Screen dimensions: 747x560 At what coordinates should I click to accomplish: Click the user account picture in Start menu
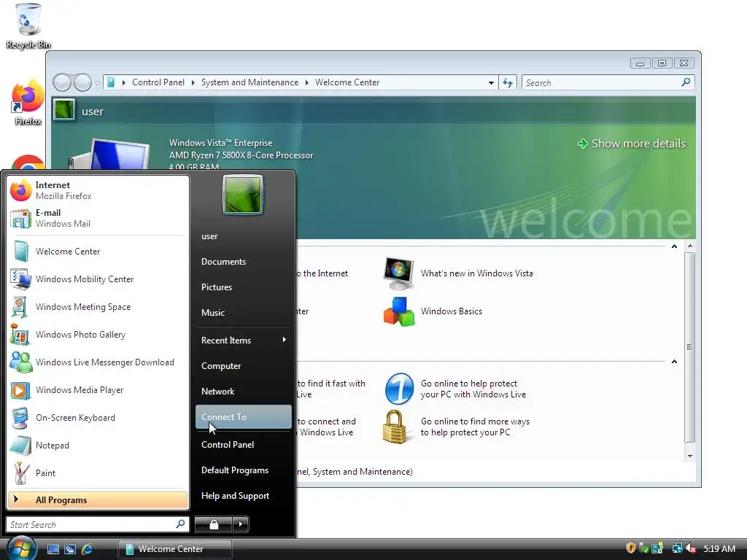tap(243, 195)
